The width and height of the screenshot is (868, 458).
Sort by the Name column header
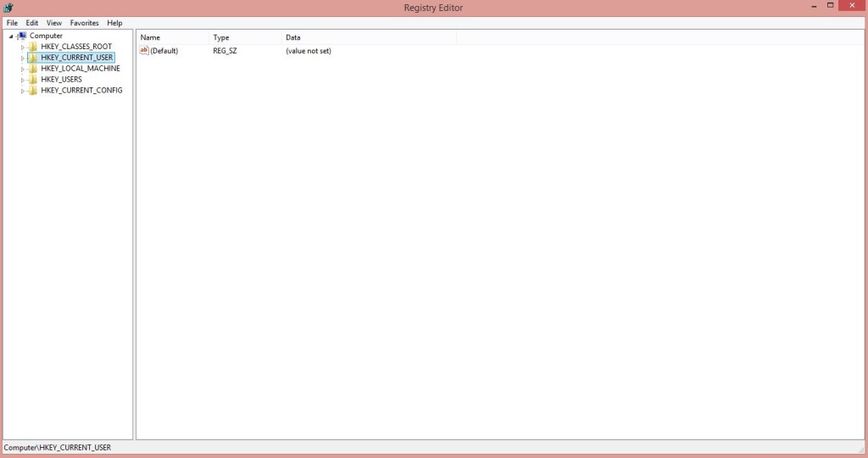point(173,37)
